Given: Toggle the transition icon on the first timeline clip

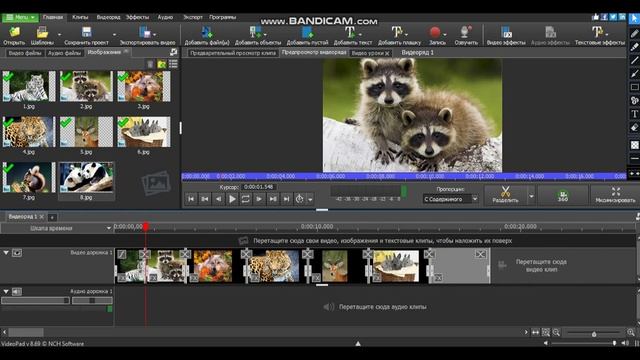Looking at the screenshot, I should pos(122,254).
